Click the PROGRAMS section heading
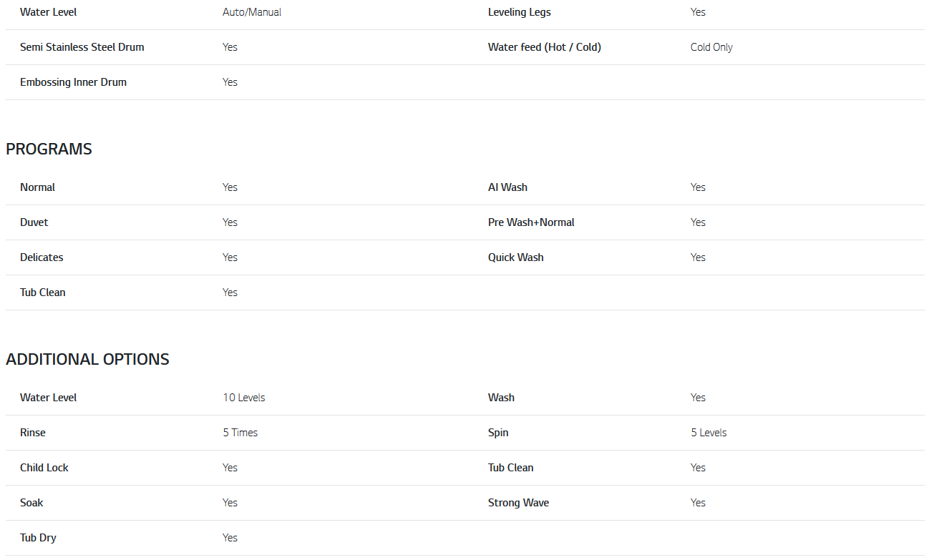This screenshot has height=560, width=934. (49, 149)
